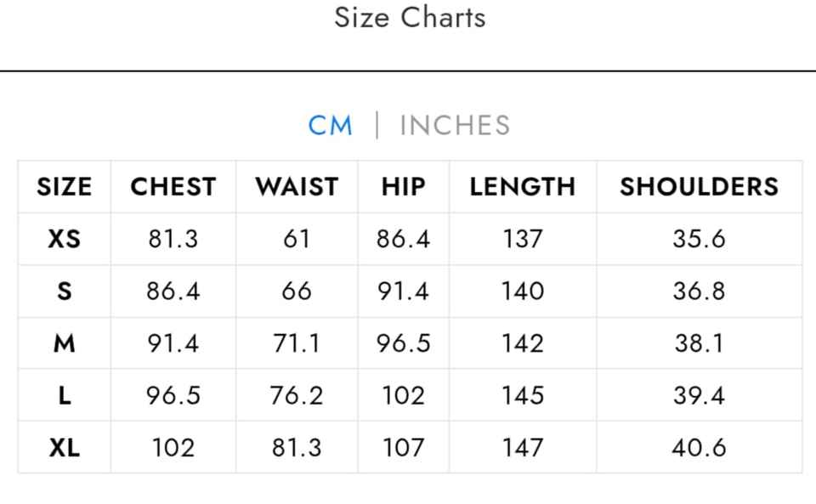Click the WAIST column header

(x=297, y=187)
